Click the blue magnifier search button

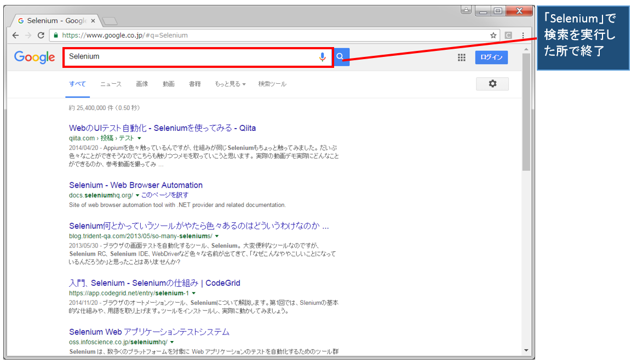341,57
